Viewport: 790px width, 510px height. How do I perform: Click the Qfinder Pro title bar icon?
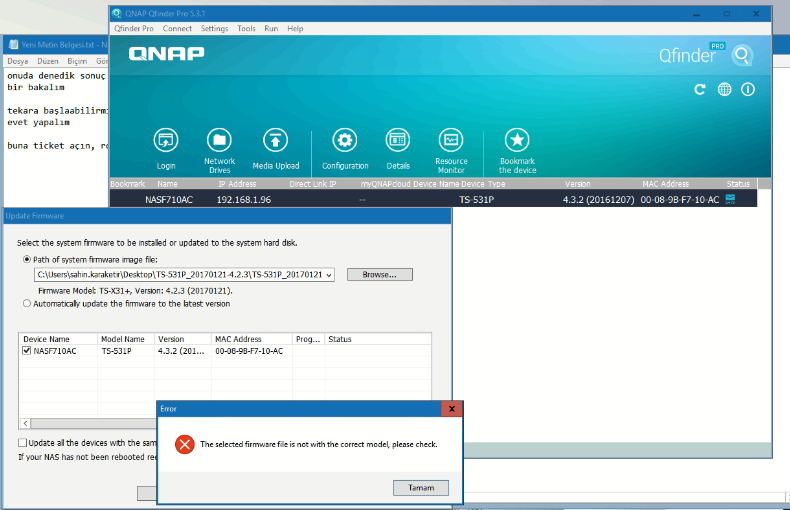[117, 14]
